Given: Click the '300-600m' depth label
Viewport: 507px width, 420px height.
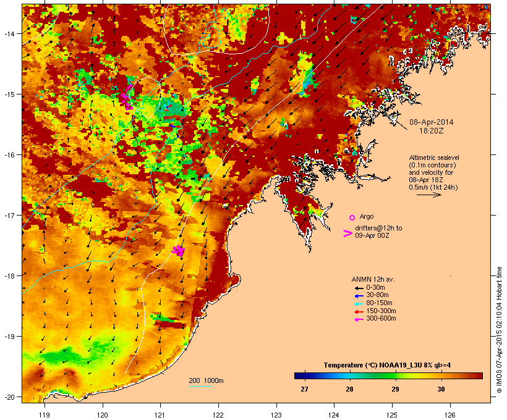Looking at the screenshot, I should (381, 319).
